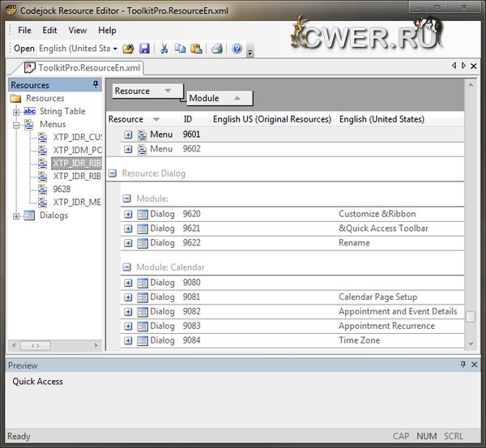486x448 pixels.
Task: Click the Save floppy disk icon
Action: (x=144, y=49)
